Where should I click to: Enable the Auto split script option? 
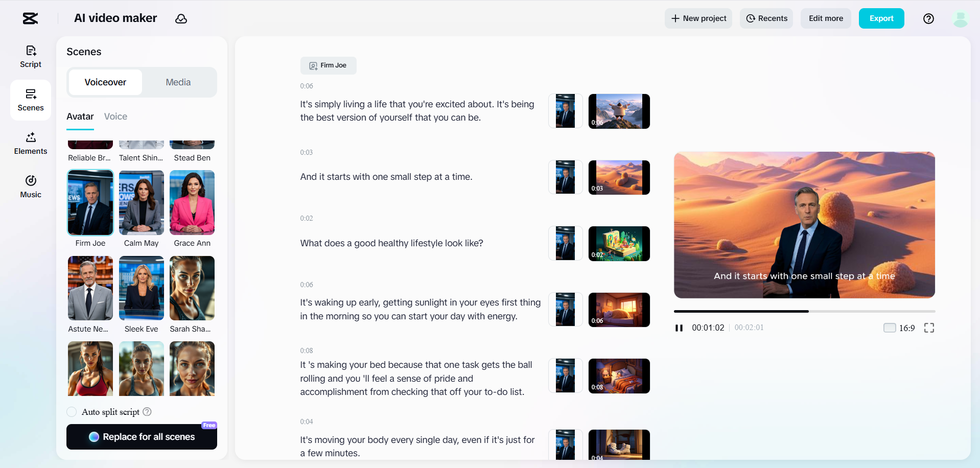72,412
